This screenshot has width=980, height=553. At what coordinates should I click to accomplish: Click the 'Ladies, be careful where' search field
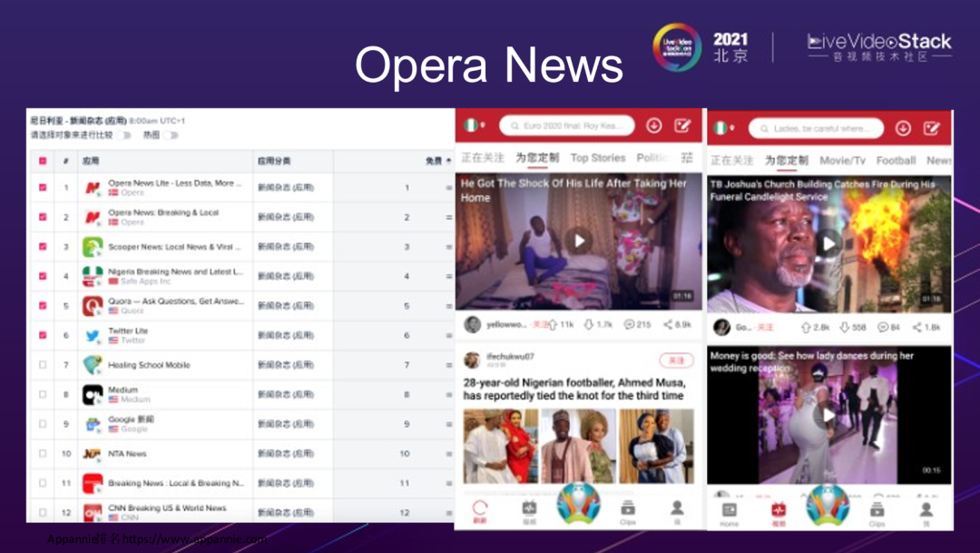[x=817, y=128]
